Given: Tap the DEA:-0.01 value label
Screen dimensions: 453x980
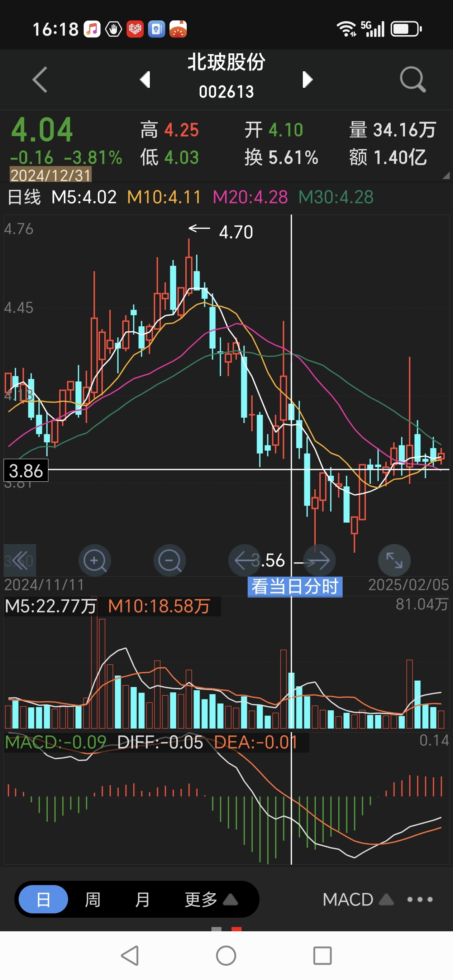Looking at the screenshot, I should [256, 742].
